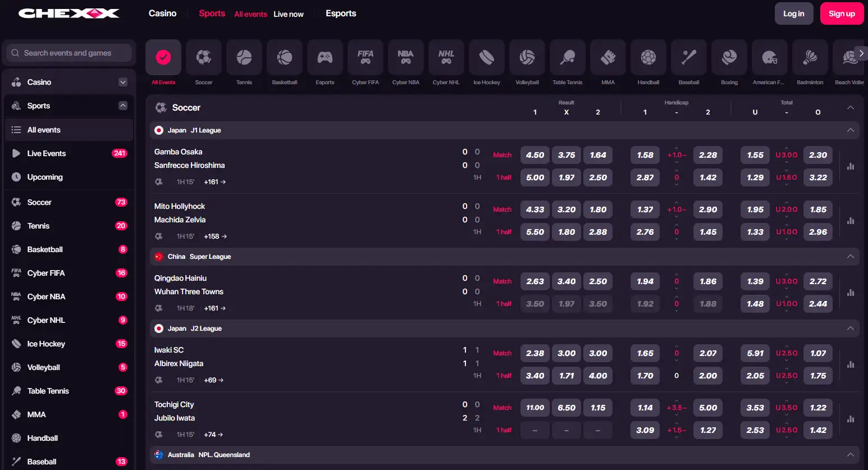Click the Sign up button
Screen dimensions: 868x470
pos(842,13)
